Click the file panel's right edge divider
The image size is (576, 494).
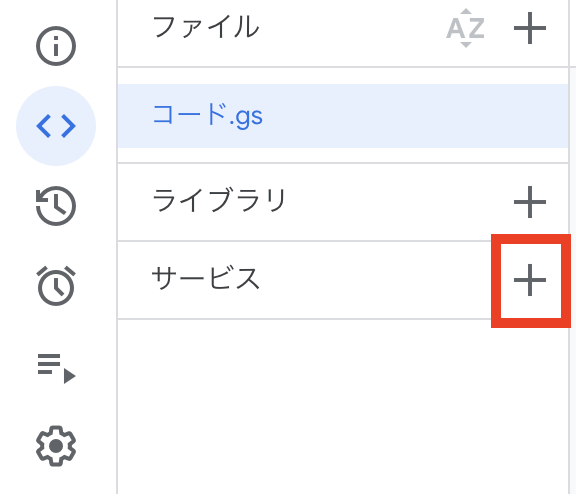pos(569,247)
